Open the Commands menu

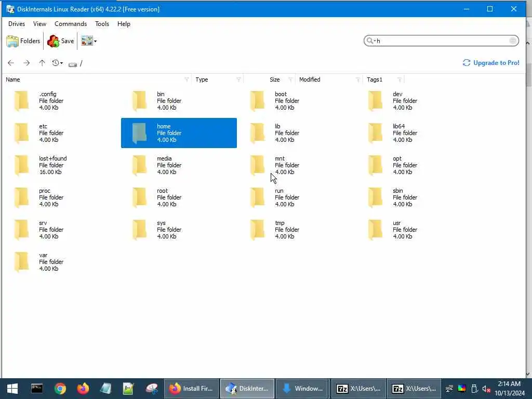tap(71, 24)
